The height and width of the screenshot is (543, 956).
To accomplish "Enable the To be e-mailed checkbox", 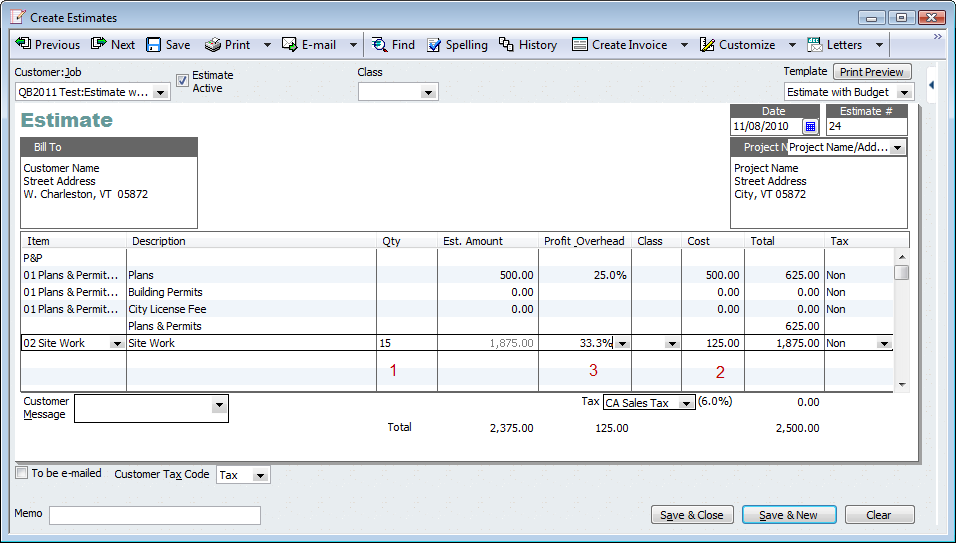I will click(22, 474).
